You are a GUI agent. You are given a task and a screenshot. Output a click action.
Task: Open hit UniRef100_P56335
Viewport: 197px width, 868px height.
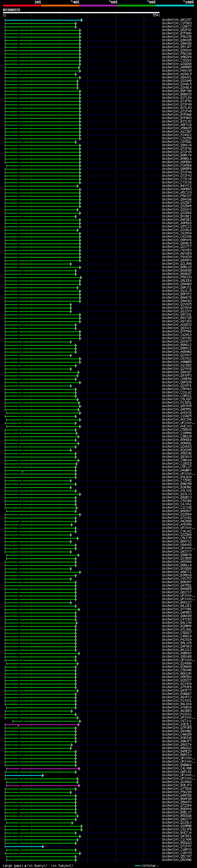pos(177,37)
